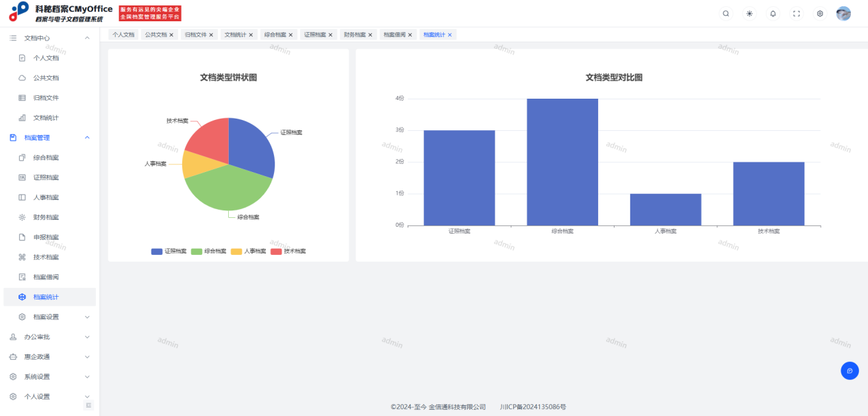
Task: Click the 申报档案 file icon
Action: pyautogui.click(x=22, y=237)
